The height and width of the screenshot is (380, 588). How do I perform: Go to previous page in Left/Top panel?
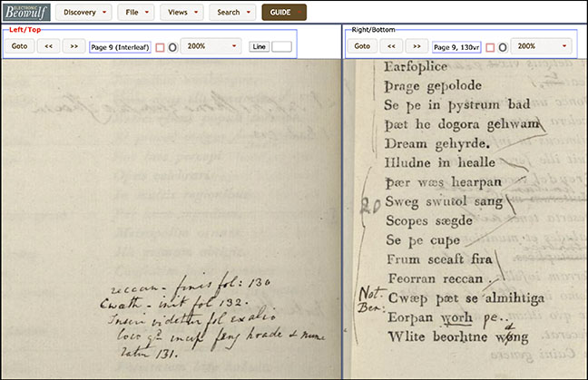[48, 46]
